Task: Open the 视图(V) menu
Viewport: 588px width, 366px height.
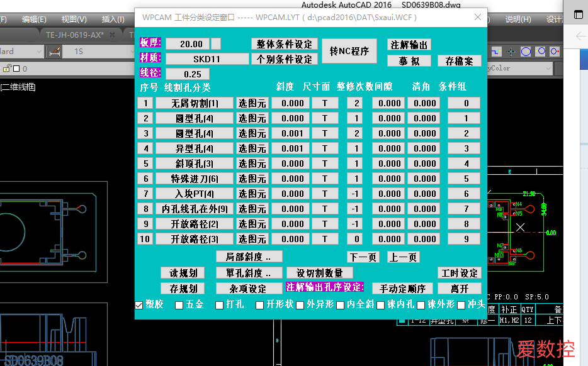Action: [74, 19]
